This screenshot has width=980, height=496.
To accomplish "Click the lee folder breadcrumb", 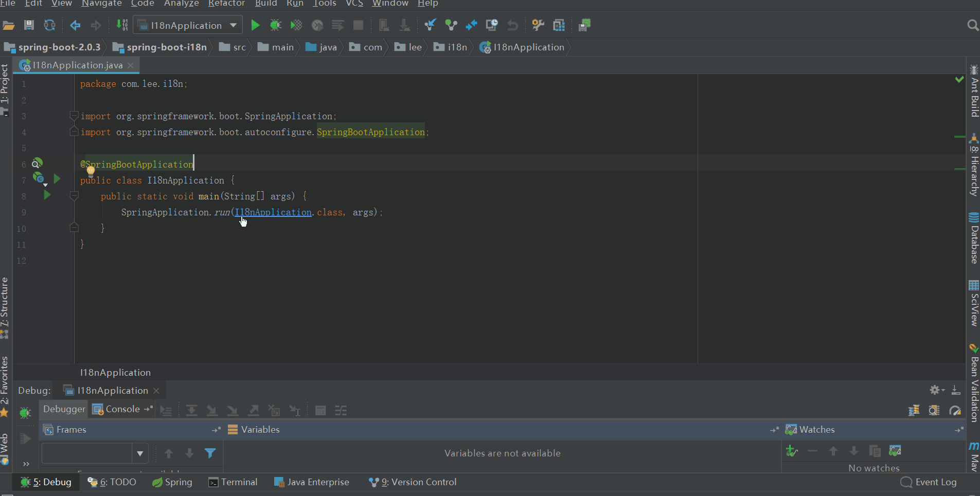I will pos(408,47).
